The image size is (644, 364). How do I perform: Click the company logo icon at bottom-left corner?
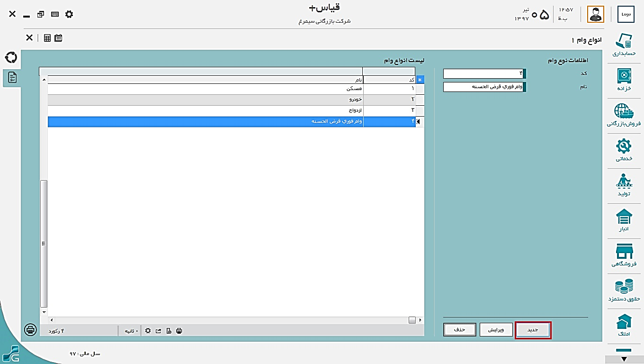coord(10,354)
